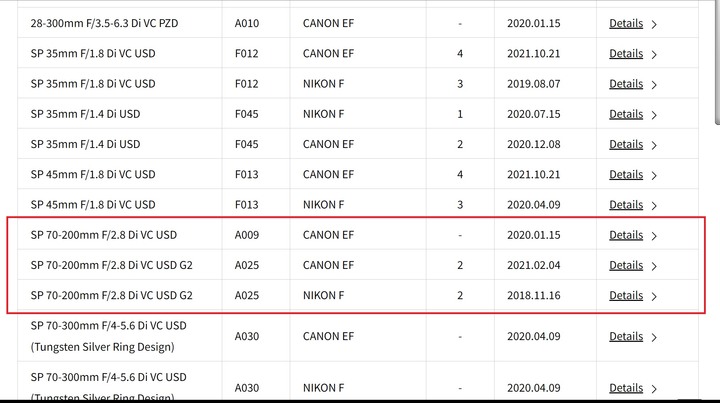Click chevron arrow in A009 Canon EF row
The height and width of the screenshot is (403, 720).
tap(654, 236)
